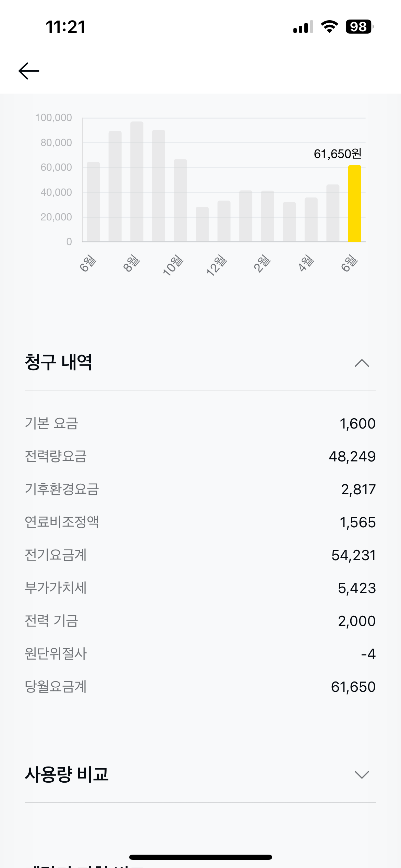This screenshot has width=401, height=868.
Task: Tap the 기본 요금 row
Action: 200,424
